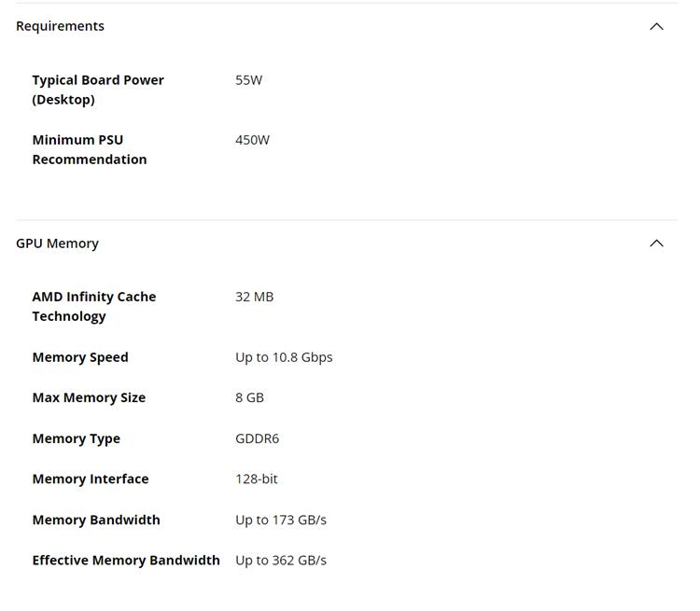Select the Memory Interface label
Screen dimensions: 700x611
click(x=91, y=479)
